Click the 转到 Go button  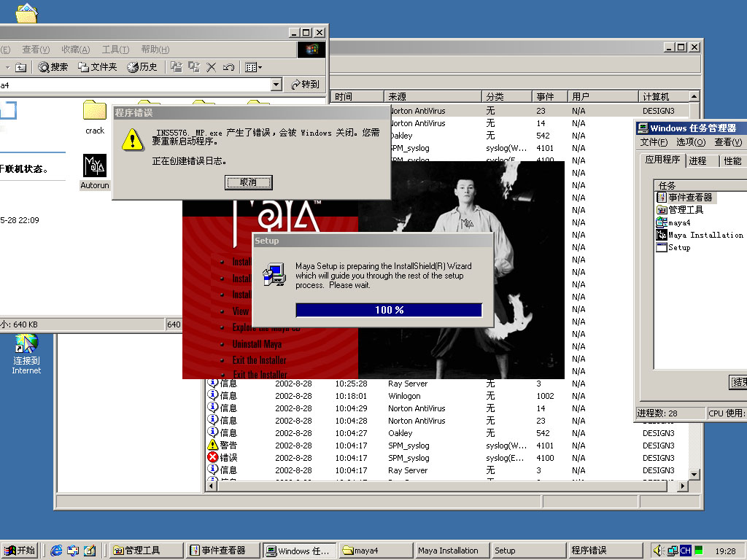[x=305, y=85]
